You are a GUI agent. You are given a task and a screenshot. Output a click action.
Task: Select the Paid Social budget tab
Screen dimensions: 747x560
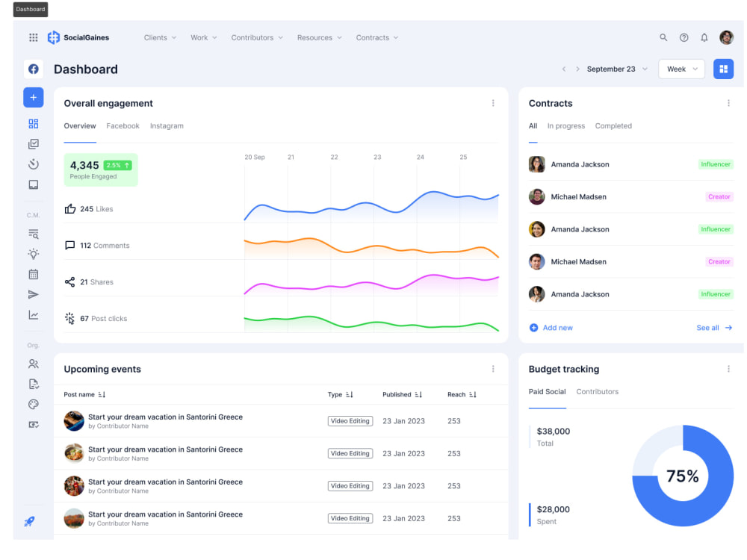point(548,392)
